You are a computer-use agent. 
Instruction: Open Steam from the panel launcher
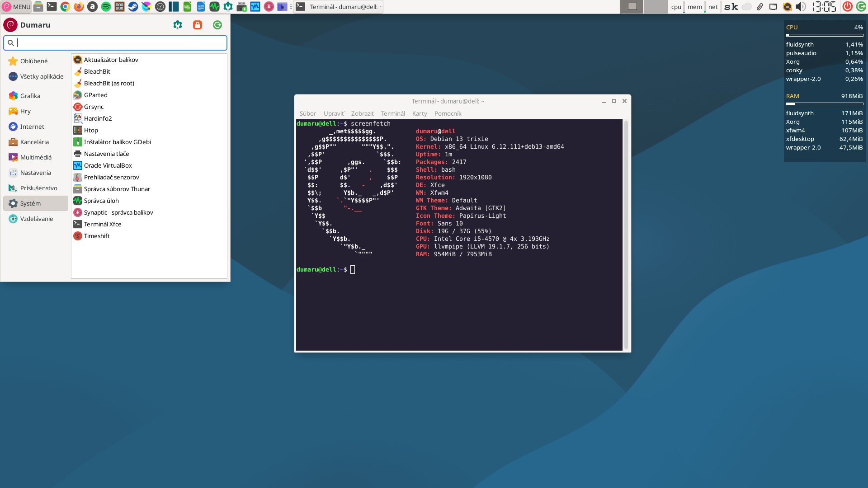(133, 7)
